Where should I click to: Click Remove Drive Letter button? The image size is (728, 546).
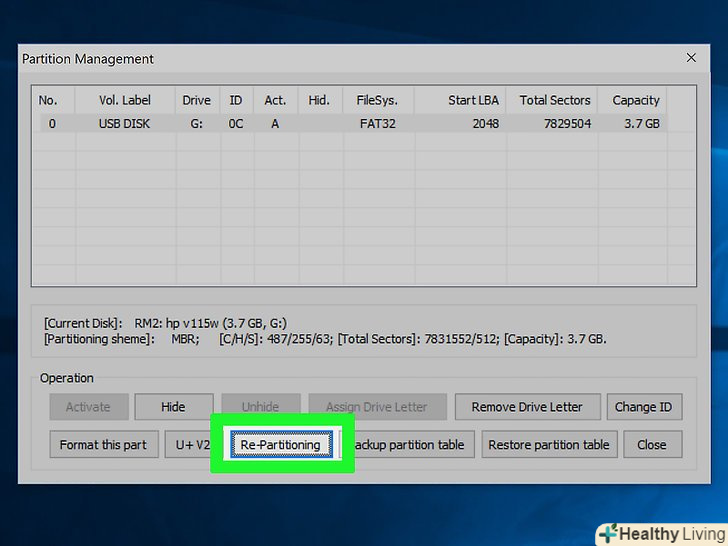click(x=527, y=407)
